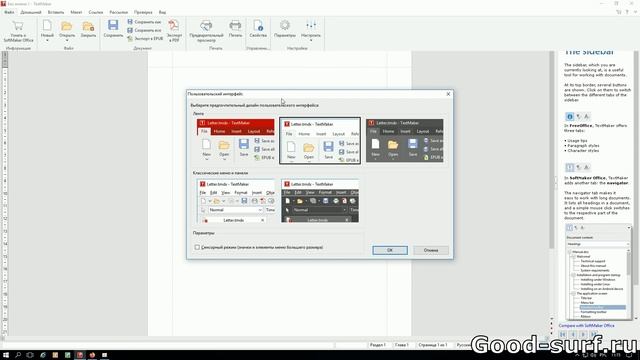Choose Сохранить все (Save all) in the ribbon
This screenshot has height=360, width=640.
pos(144,30)
